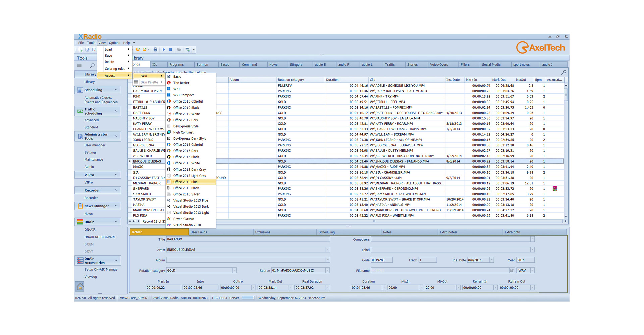Open the Rotation category dropdown
The width and height of the screenshot is (644, 335).
click(x=234, y=270)
